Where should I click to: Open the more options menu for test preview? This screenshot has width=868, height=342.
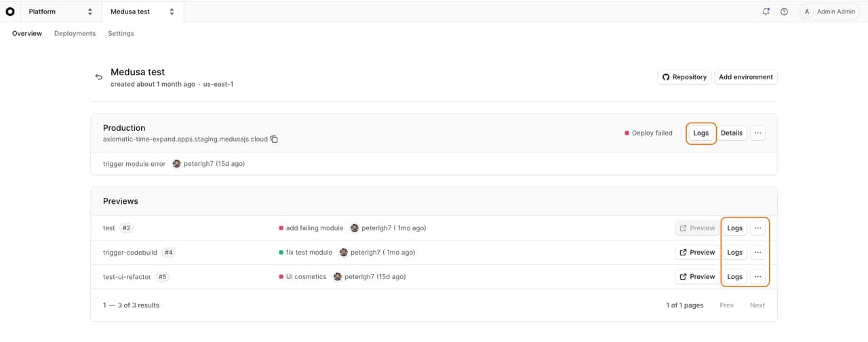[758, 228]
